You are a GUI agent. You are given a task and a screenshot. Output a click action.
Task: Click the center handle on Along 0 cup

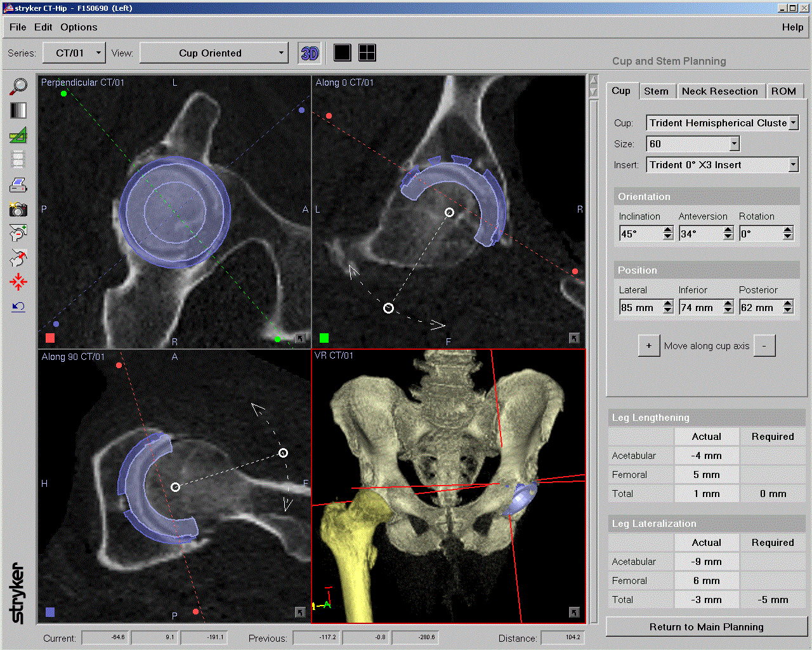click(x=449, y=212)
